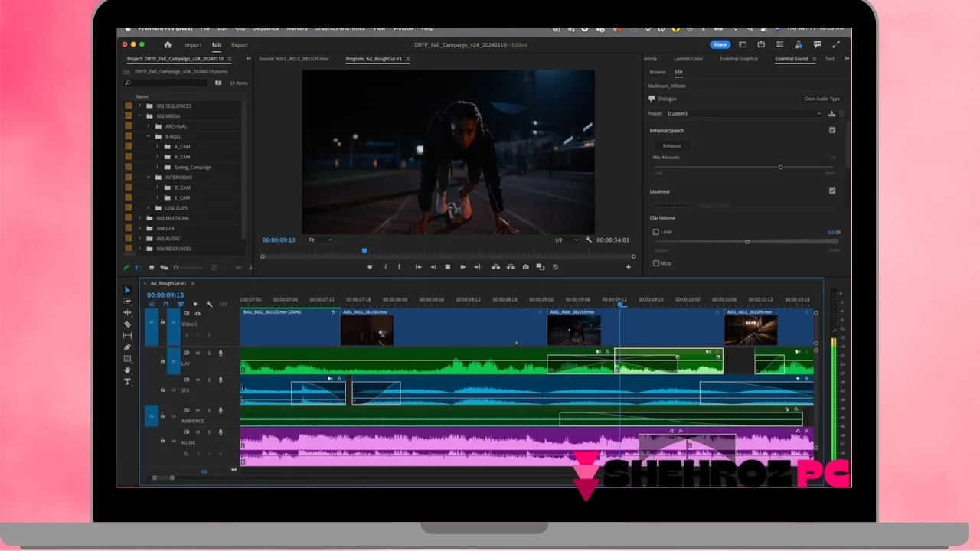
Task: Select the Rectangle tool
Action: click(127, 359)
